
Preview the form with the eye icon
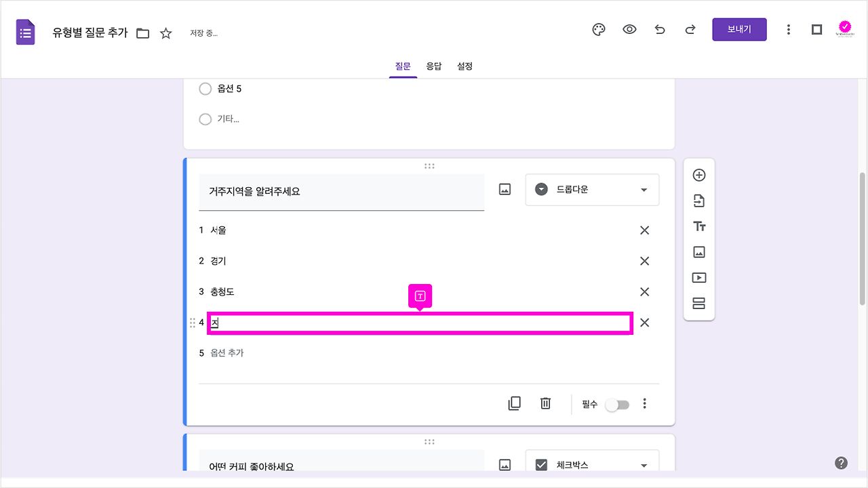pos(629,29)
